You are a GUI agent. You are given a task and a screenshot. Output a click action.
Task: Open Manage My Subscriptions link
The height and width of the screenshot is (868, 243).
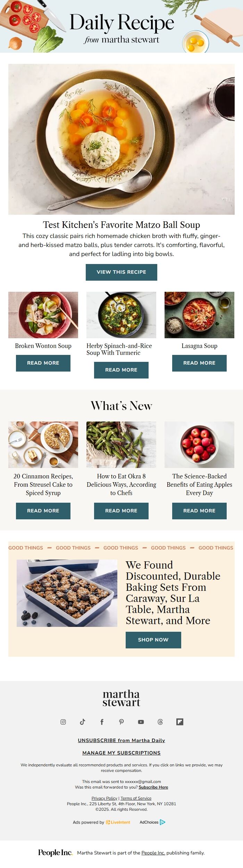click(121, 753)
